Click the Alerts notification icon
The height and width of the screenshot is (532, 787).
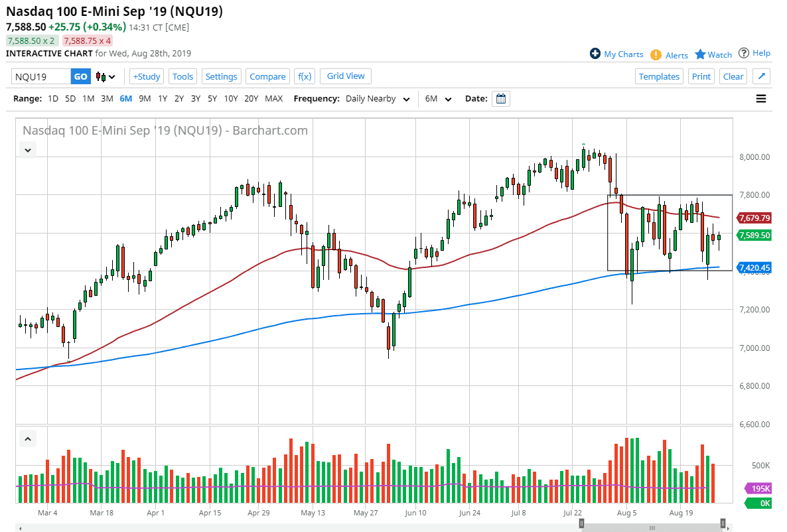[x=655, y=54]
